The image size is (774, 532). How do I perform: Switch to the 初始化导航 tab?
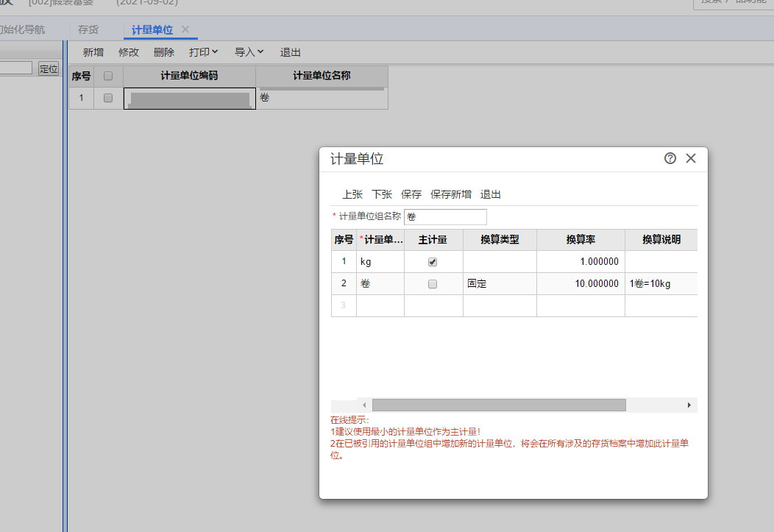(23, 29)
